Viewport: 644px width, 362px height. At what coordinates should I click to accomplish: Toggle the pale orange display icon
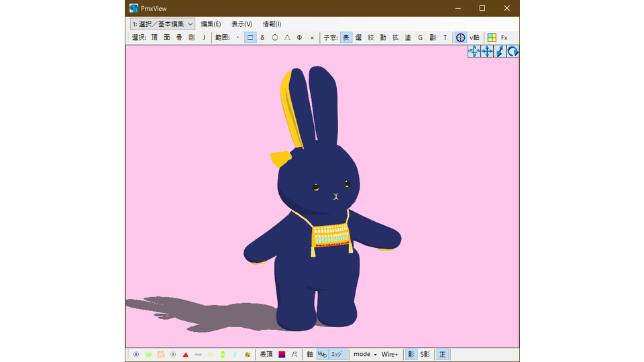coord(210,355)
